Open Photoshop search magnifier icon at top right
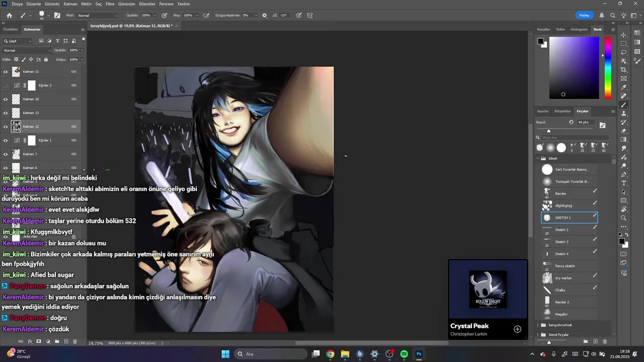This screenshot has height=362, width=644. point(613,15)
